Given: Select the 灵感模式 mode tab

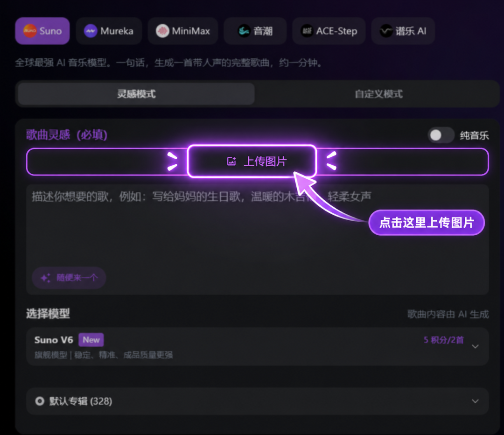Looking at the screenshot, I should coord(136,94).
